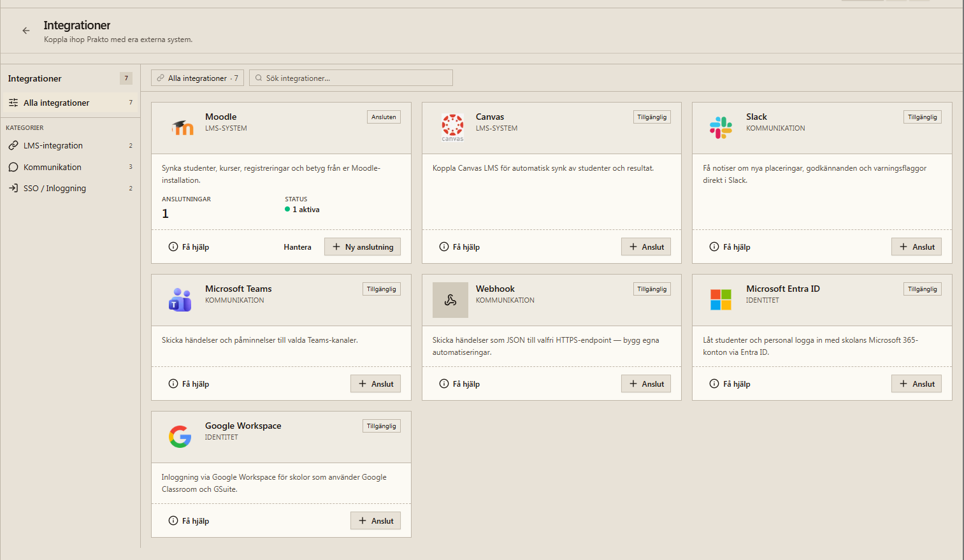Click the Canvas logo icon
The image size is (964, 560).
(x=453, y=127)
